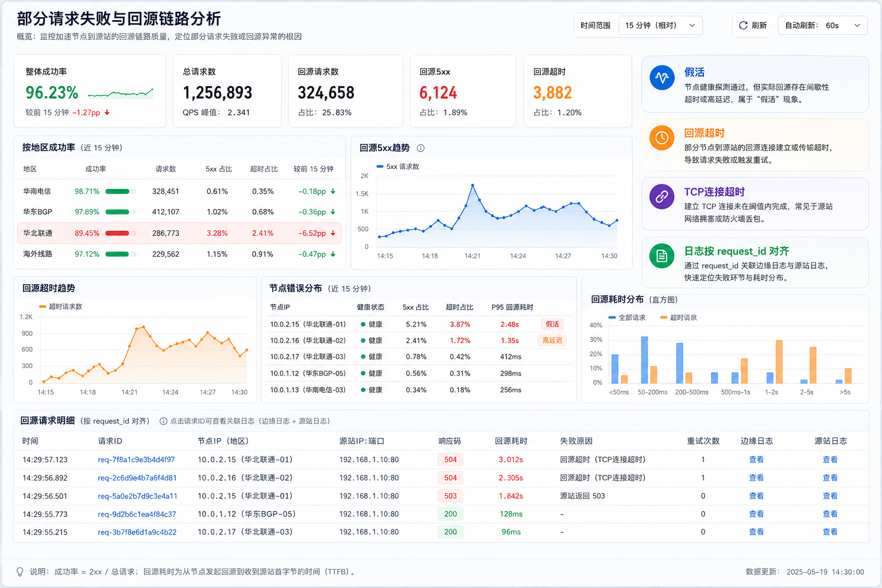Toggle the 超时请求数 legend in 回源超时趋势 chart
Screen dimensions: 882x588
[60, 307]
